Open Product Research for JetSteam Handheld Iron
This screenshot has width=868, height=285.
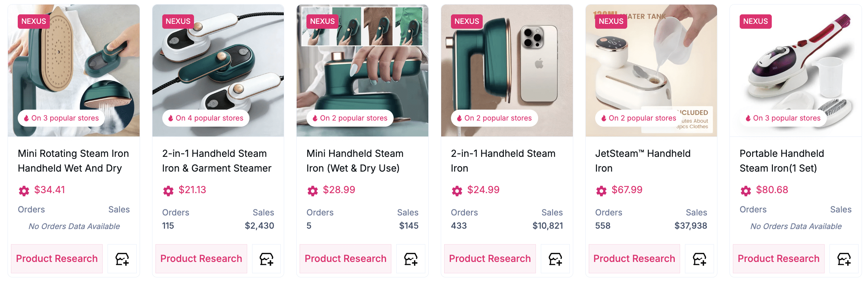(634, 259)
